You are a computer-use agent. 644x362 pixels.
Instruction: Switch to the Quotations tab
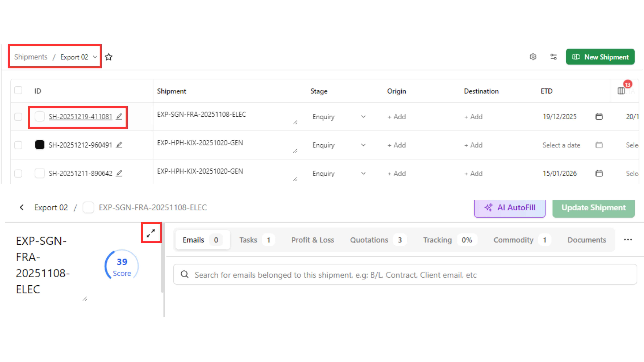[369, 240]
